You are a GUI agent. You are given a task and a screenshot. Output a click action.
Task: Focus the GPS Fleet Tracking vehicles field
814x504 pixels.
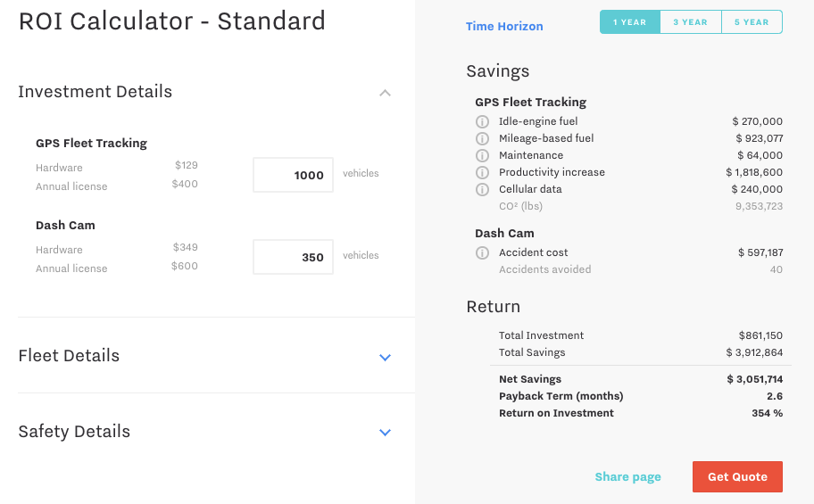[x=293, y=175]
